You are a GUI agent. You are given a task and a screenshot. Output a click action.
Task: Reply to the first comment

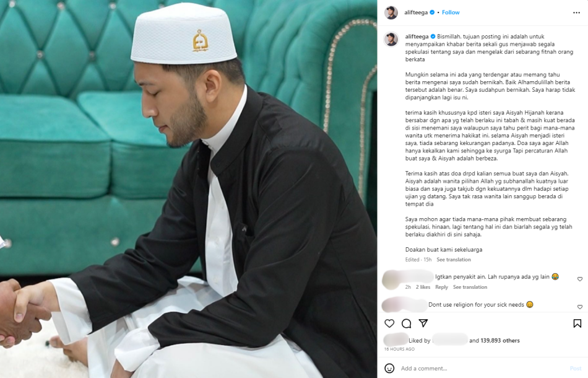(x=441, y=287)
